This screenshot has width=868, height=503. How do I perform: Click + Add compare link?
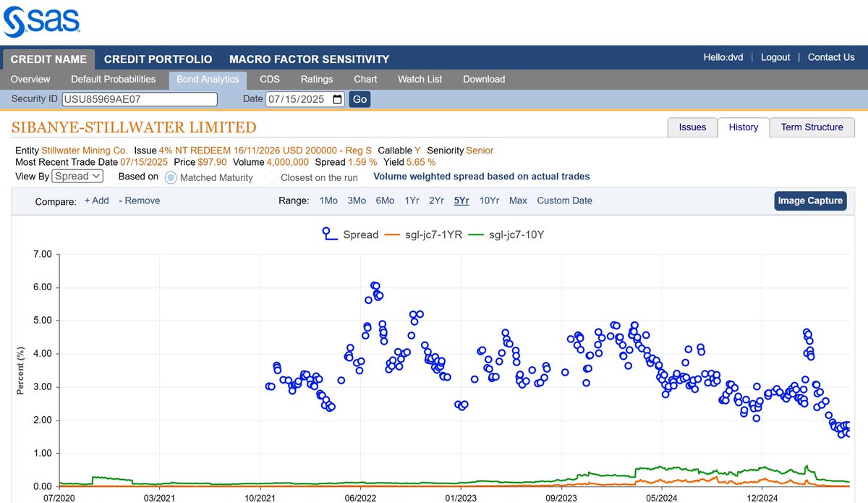pos(97,200)
